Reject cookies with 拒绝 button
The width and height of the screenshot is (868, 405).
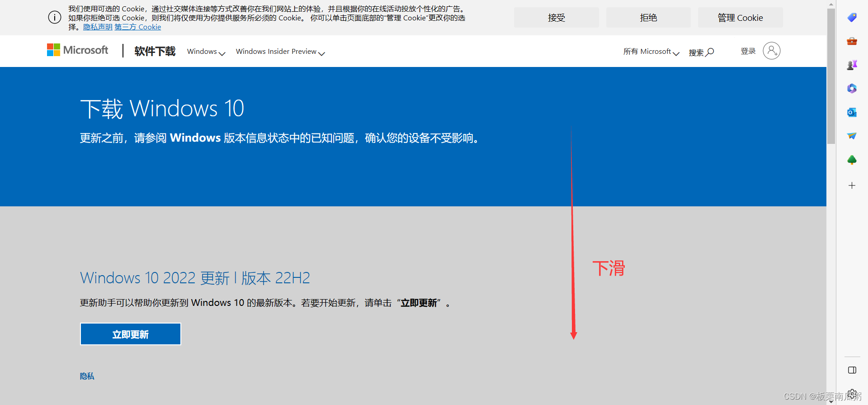[x=648, y=18]
